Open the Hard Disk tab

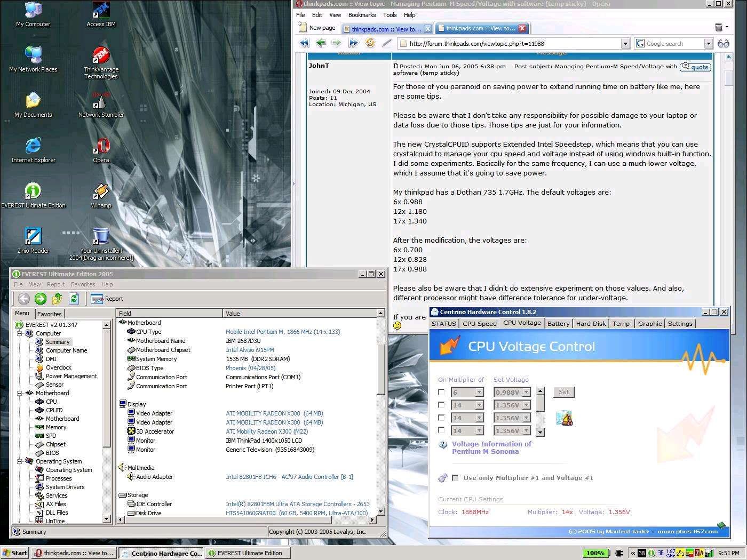click(591, 324)
